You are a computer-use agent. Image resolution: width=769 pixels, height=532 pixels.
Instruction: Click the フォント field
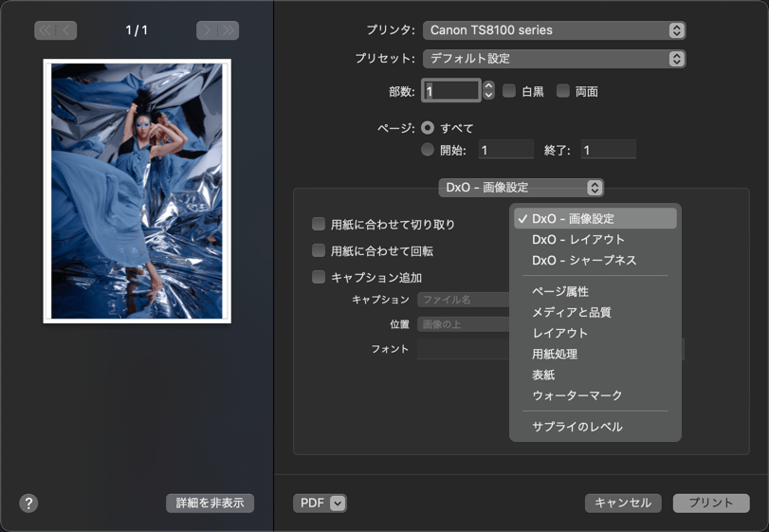click(464, 349)
